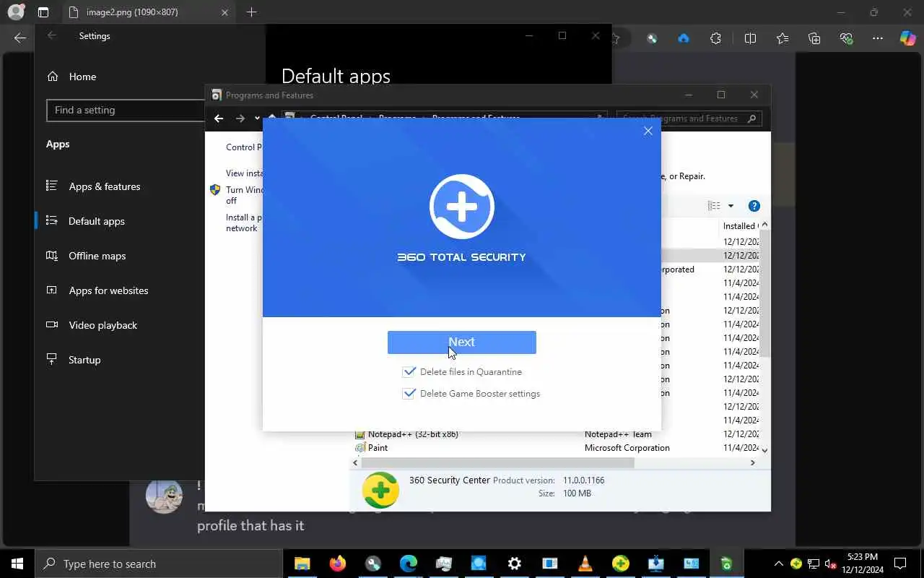The image size is (924, 578).
Task: Click Turn Windows features on or off link
Action: tap(244, 195)
